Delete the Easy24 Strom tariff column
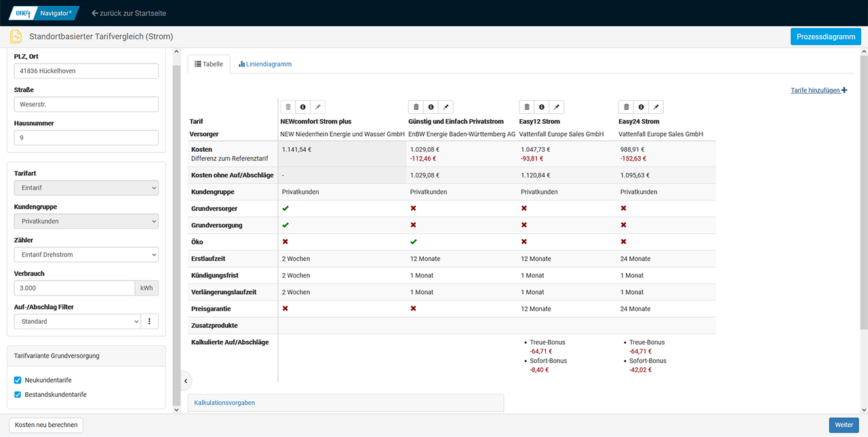 pos(626,107)
